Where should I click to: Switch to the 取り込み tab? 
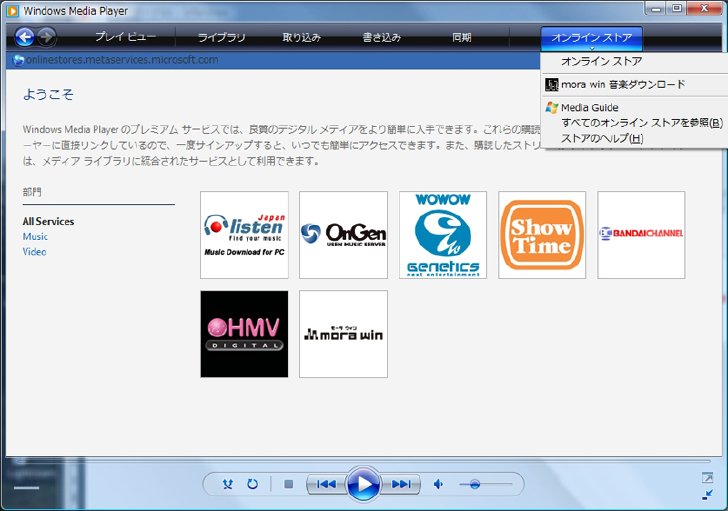pos(302,37)
